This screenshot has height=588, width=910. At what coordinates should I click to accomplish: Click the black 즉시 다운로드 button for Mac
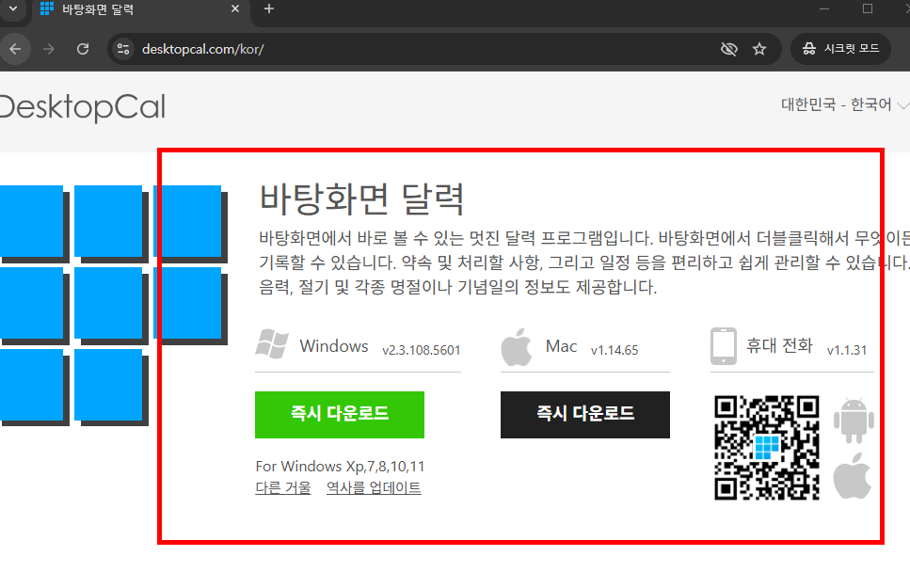pyautogui.click(x=584, y=415)
